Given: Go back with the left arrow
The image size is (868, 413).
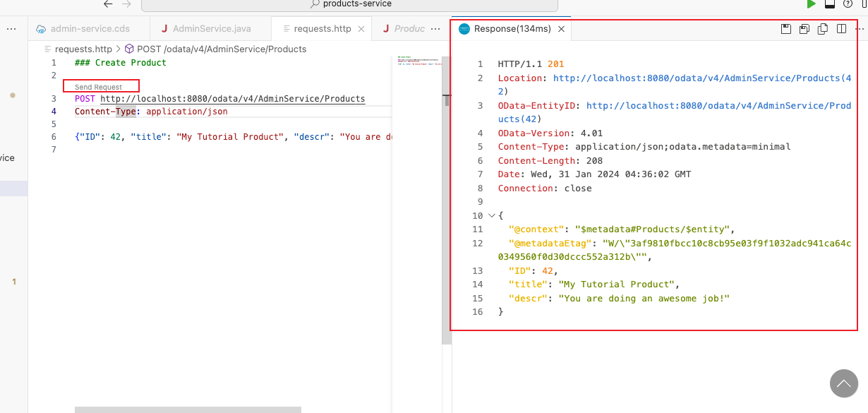Looking at the screenshot, I should point(108,4).
